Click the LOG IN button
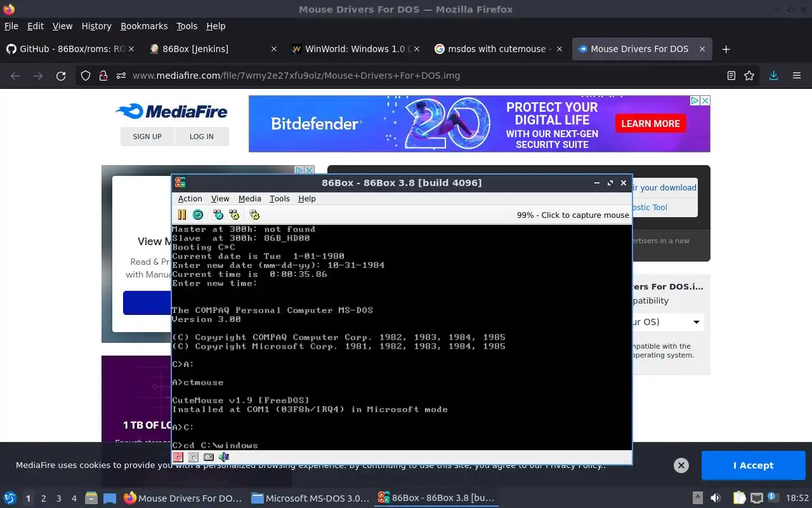The image size is (812, 508). coord(202,137)
